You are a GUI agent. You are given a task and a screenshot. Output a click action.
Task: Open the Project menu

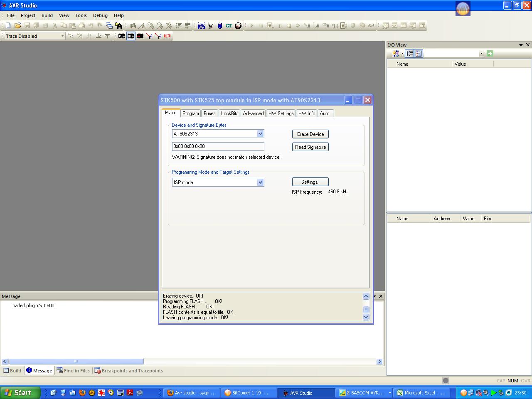28,15
